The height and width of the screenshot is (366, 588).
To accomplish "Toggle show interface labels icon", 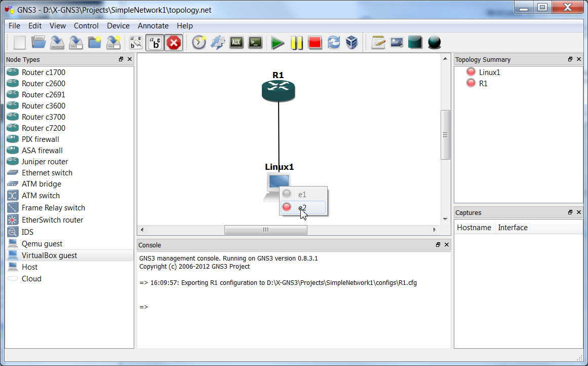I will click(136, 43).
